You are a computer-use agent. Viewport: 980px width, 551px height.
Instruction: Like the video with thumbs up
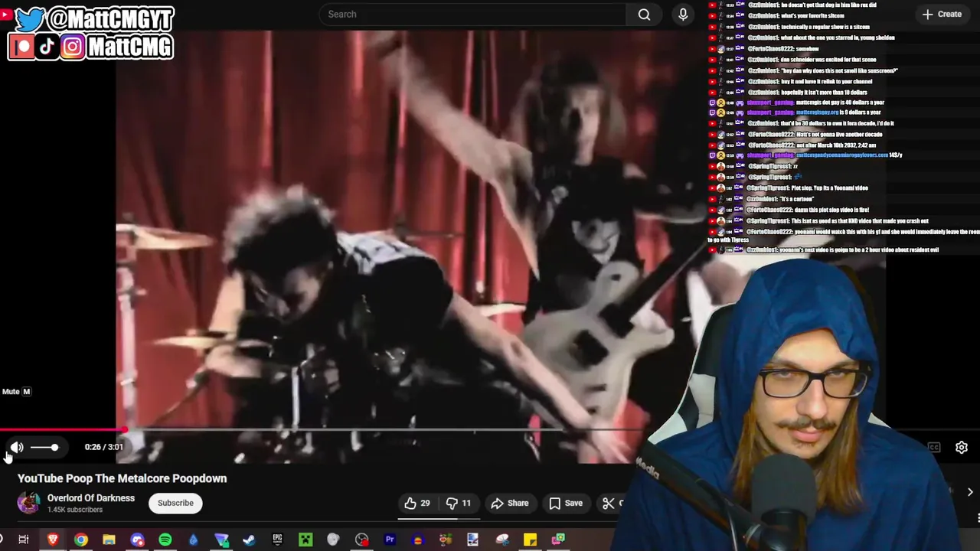(x=417, y=503)
